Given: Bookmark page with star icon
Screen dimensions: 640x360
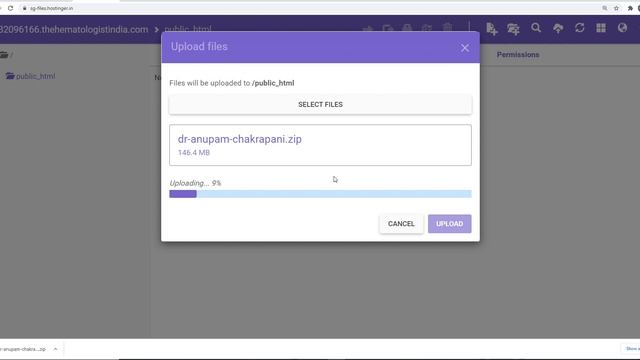Looking at the screenshot, I should pyautogui.click(x=616, y=8).
